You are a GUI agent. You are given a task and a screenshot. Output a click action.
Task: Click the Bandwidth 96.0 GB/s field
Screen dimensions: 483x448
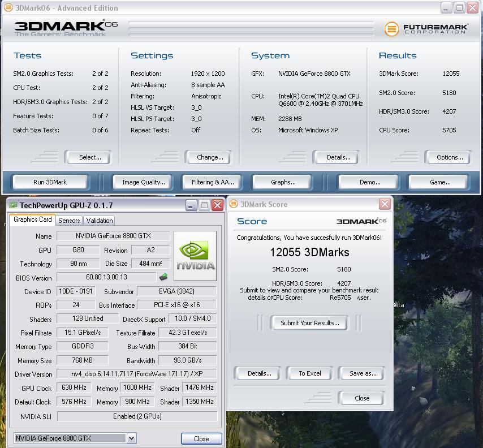coord(187,360)
